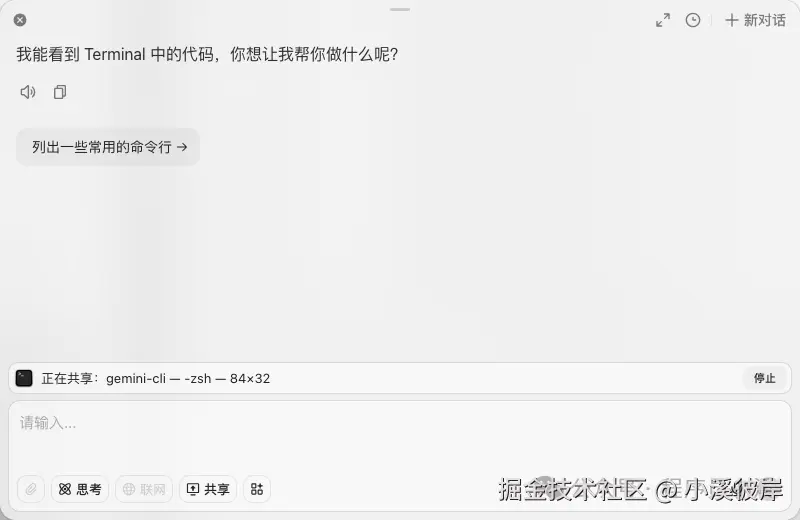
Task: Click the globe icon in 联网 button
Action: 129,489
